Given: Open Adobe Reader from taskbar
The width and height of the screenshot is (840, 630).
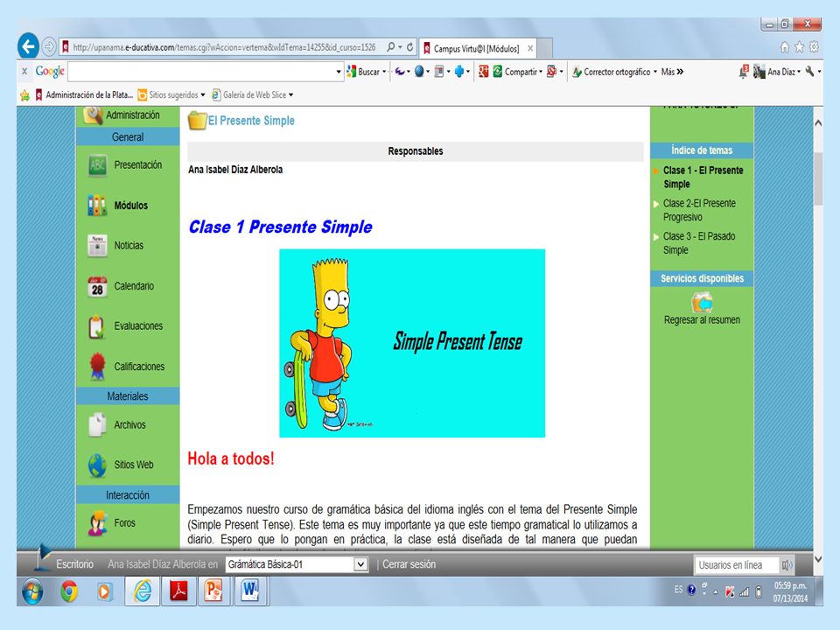Looking at the screenshot, I should (178, 591).
